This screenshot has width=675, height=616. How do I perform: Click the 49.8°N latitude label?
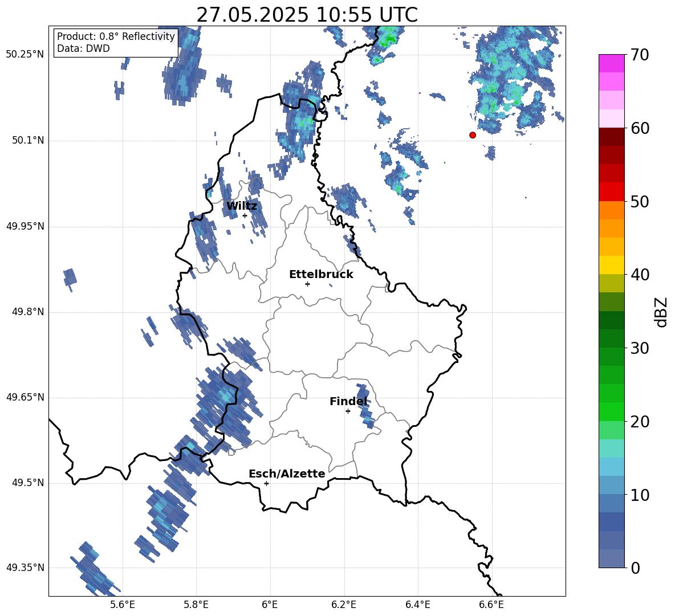pyautogui.click(x=27, y=312)
